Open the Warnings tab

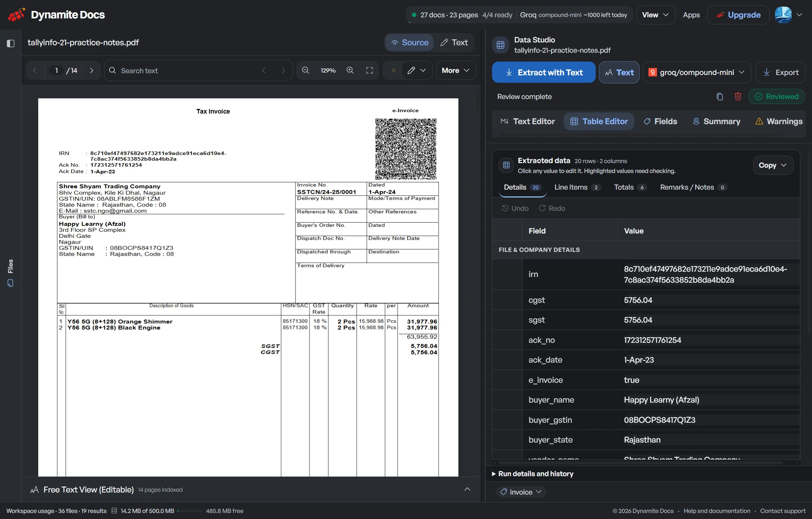tap(779, 121)
